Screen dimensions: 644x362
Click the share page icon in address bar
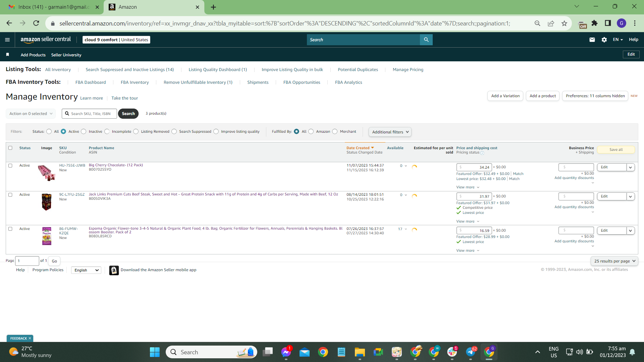point(551,23)
